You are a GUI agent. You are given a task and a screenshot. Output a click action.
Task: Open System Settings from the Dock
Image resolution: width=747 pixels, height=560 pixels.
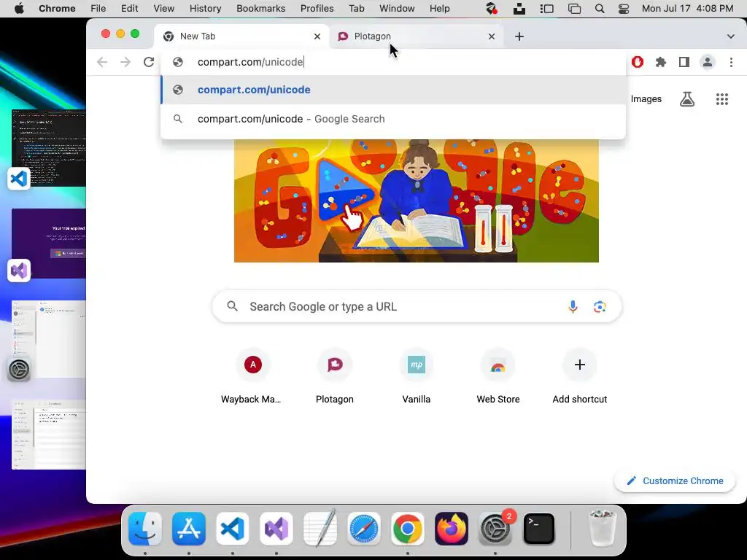(x=495, y=529)
